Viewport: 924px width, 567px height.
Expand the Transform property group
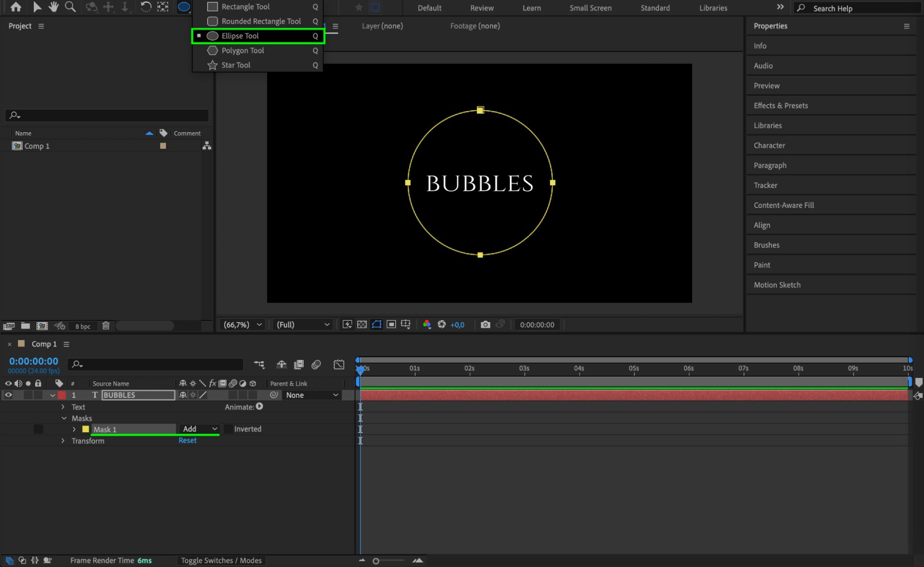(63, 441)
